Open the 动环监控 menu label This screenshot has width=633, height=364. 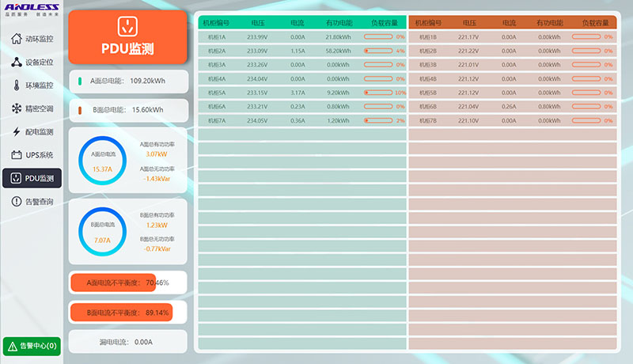tap(40, 39)
